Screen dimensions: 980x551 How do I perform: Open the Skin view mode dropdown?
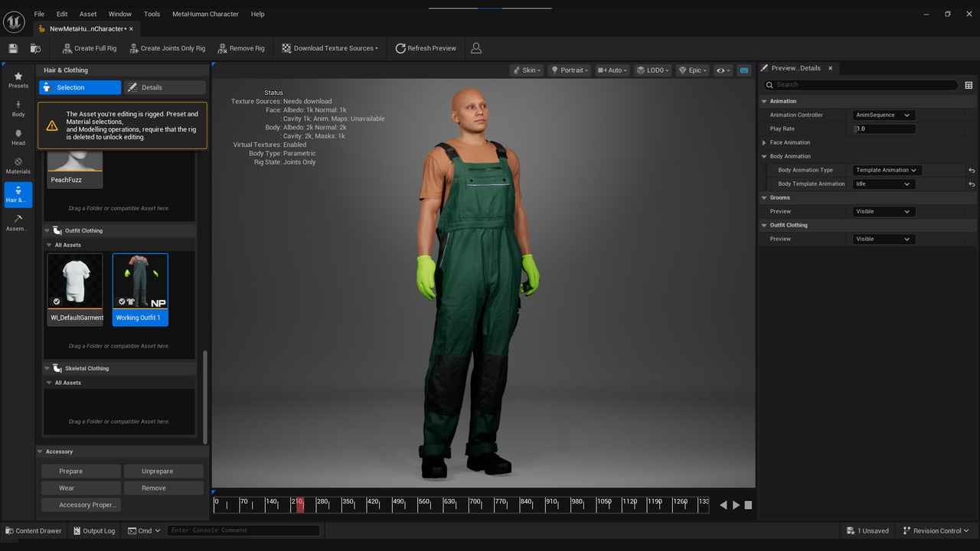click(527, 70)
